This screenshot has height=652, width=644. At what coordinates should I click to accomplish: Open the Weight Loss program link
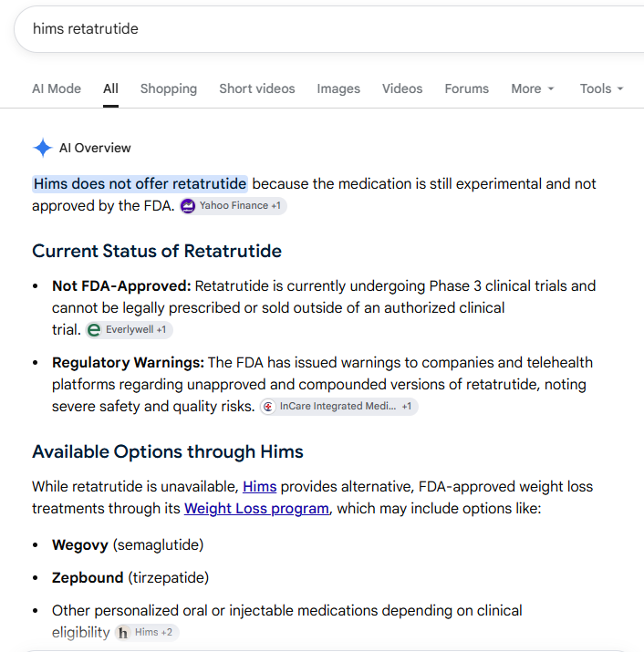[x=256, y=509]
